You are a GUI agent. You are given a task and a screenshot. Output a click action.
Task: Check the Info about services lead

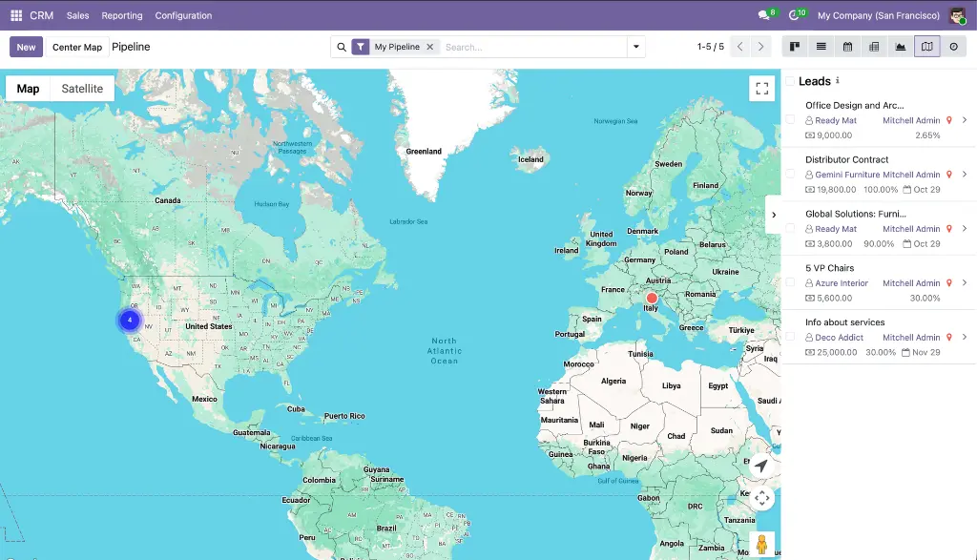click(x=790, y=337)
